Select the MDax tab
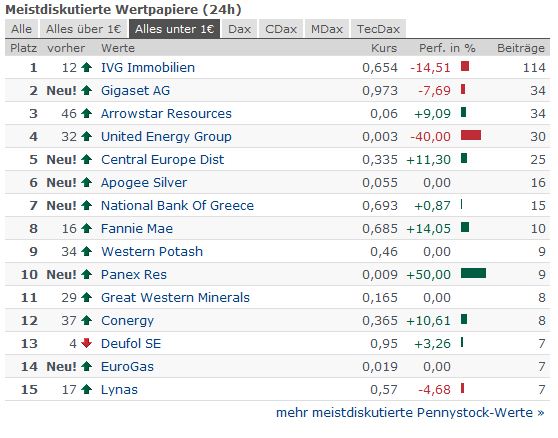 pos(327,29)
